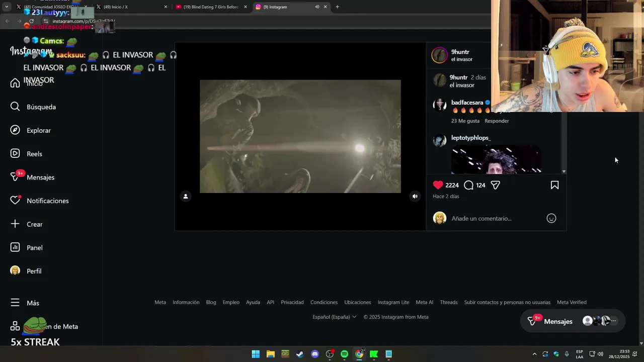Open Perfil avatar in the sidebar
The height and width of the screenshot is (362, 644).
[15, 271]
